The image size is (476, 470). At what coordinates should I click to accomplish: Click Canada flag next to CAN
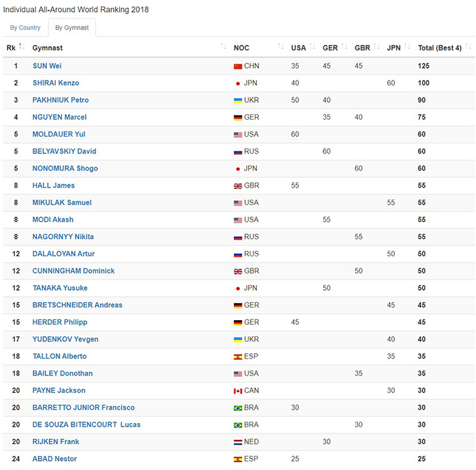click(x=238, y=391)
